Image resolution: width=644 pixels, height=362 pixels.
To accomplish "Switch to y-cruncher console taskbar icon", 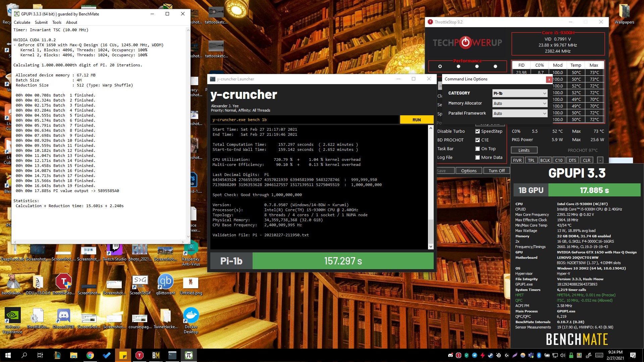I will 172,355.
